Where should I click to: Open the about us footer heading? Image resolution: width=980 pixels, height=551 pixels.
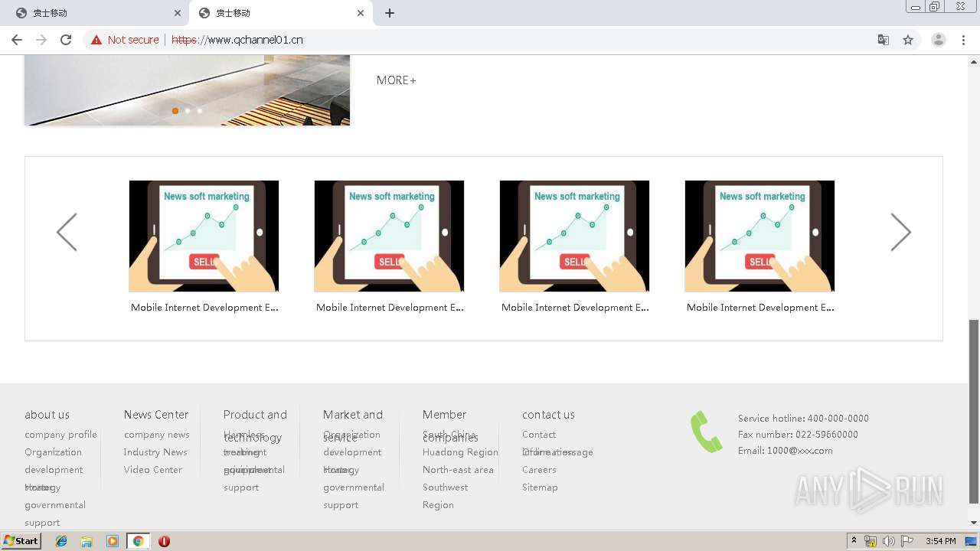point(47,415)
